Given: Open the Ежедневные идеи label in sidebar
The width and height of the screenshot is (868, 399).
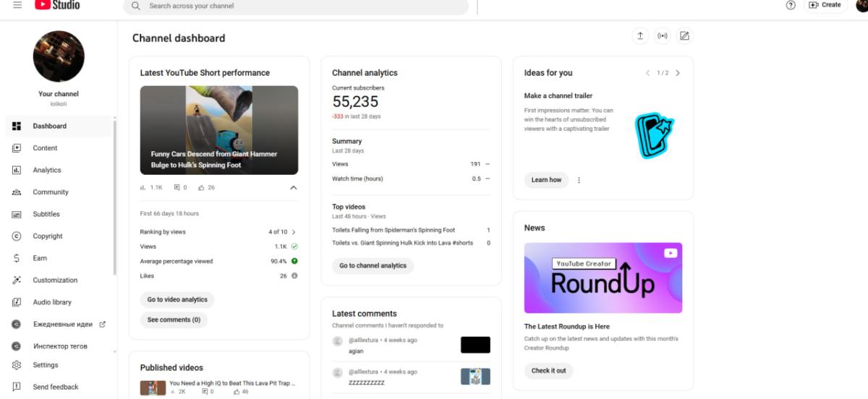Looking at the screenshot, I should coord(63,325).
